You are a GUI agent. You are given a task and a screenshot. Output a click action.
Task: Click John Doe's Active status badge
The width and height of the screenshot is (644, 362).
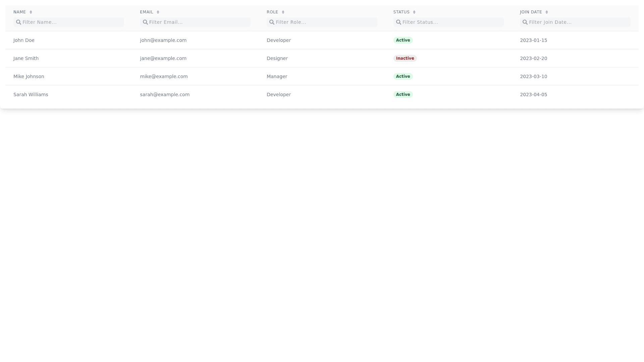pyautogui.click(x=403, y=40)
